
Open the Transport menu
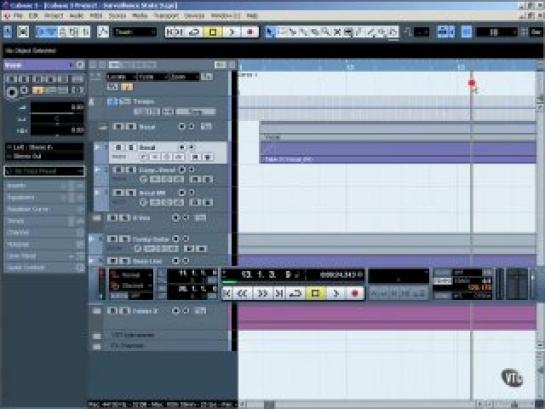tap(166, 16)
